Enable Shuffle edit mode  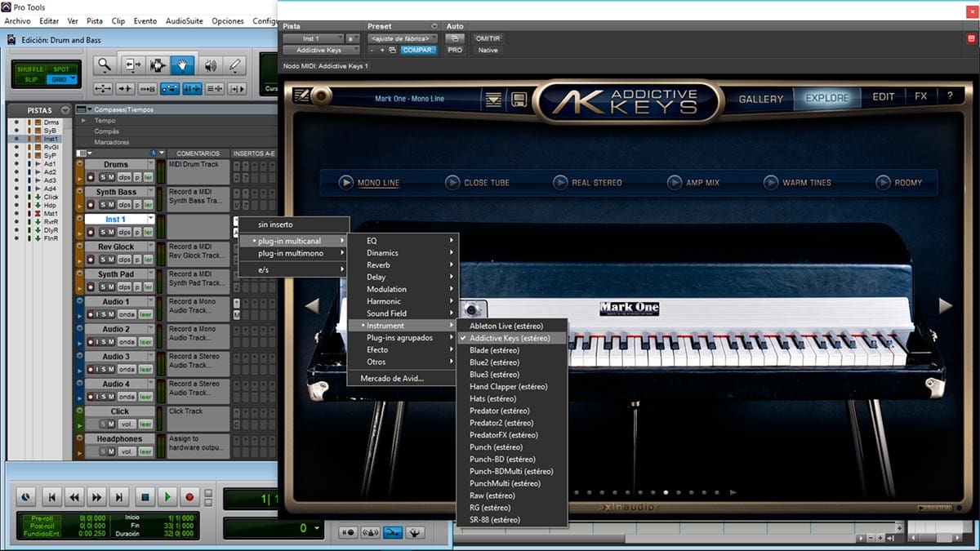click(30, 69)
